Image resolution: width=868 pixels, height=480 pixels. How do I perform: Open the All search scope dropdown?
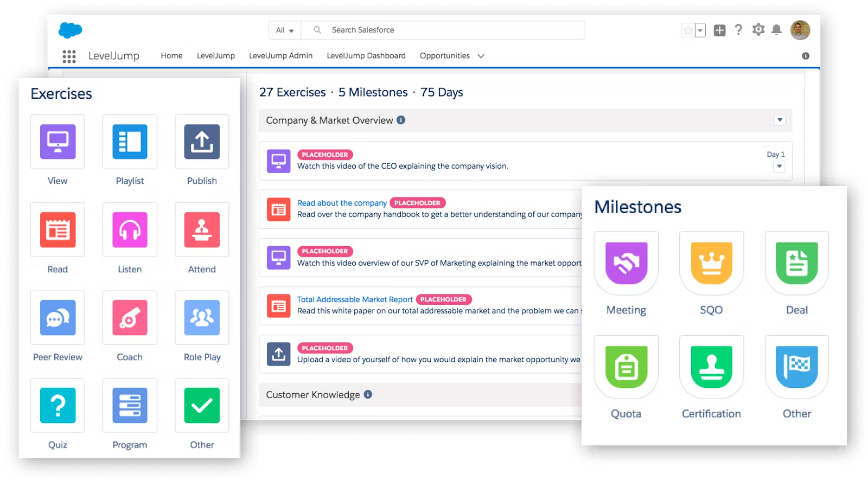click(x=285, y=30)
